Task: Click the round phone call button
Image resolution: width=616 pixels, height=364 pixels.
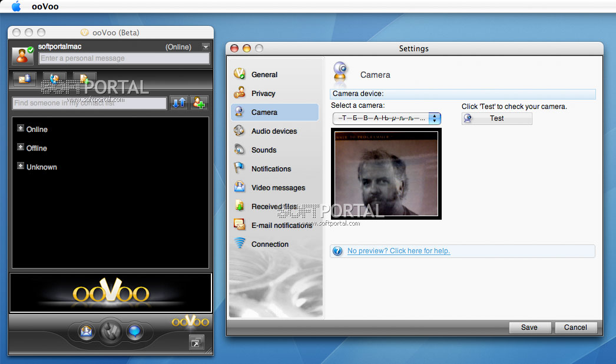Action: point(111,332)
